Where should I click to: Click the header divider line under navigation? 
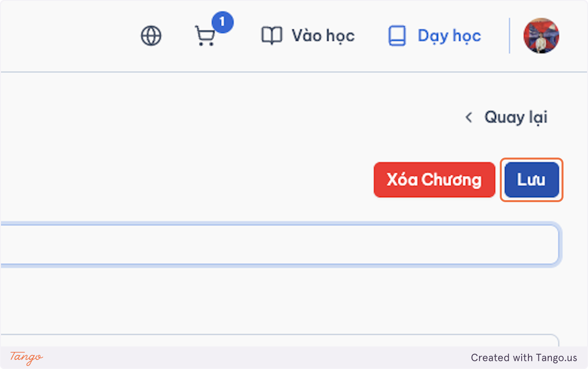[294, 72]
